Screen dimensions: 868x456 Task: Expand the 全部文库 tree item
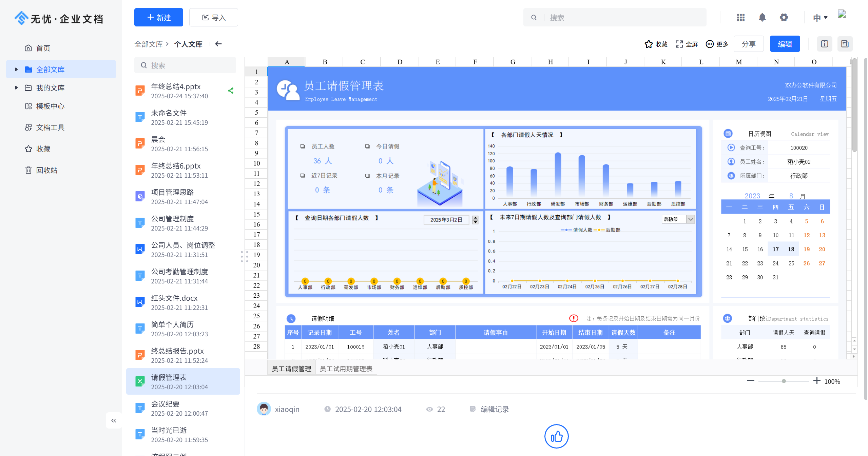(16, 70)
